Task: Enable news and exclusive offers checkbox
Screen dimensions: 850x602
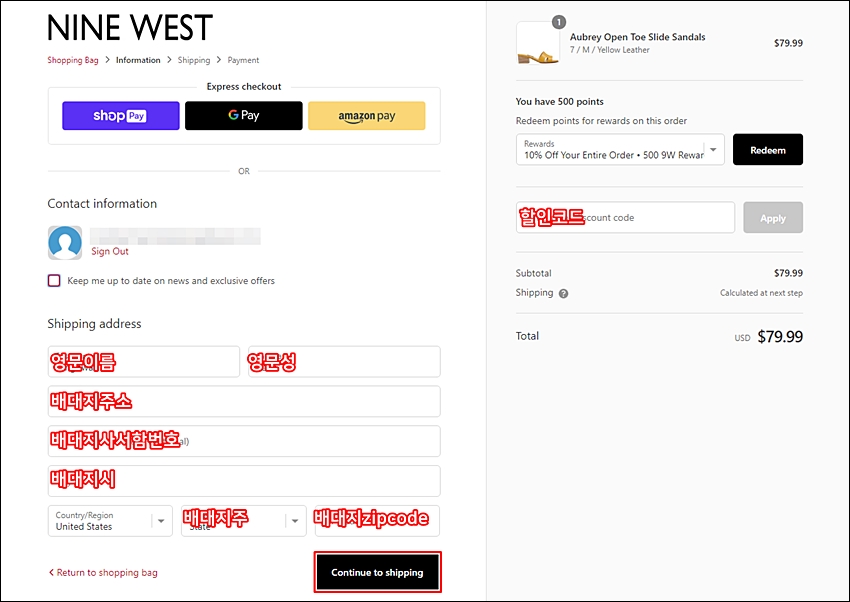Action: click(x=54, y=281)
